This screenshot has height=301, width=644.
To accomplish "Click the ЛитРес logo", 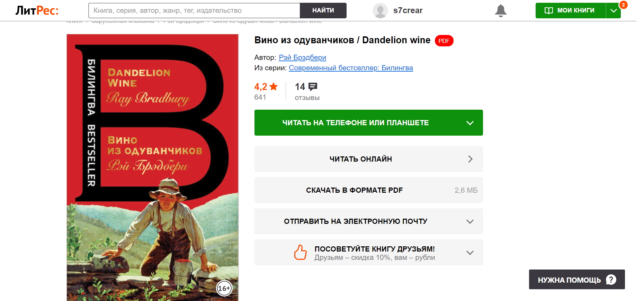I will 37,10.
